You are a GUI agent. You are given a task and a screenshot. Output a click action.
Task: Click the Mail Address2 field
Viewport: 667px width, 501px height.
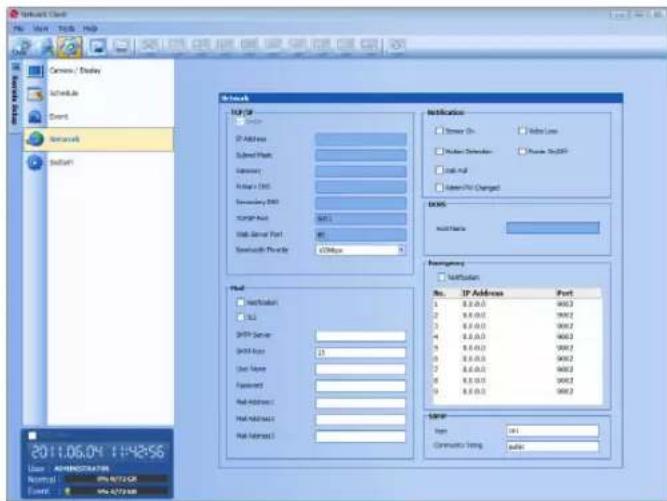[360, 419]
